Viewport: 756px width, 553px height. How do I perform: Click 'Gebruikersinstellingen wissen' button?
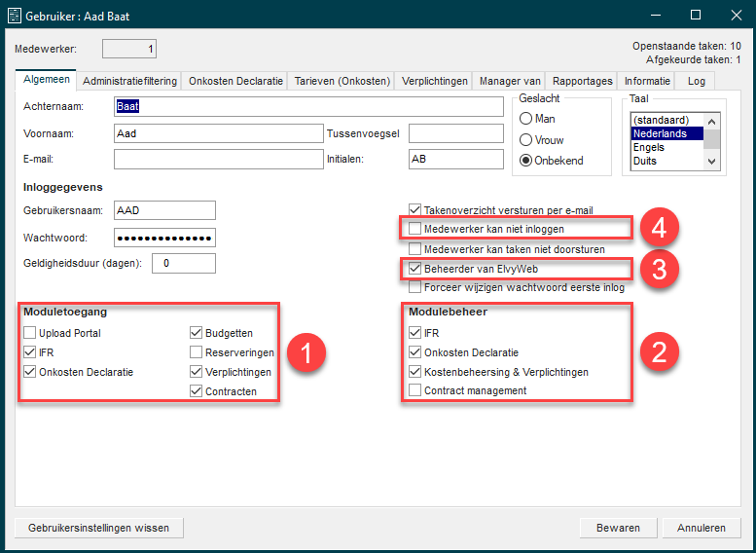click(99, 528)
